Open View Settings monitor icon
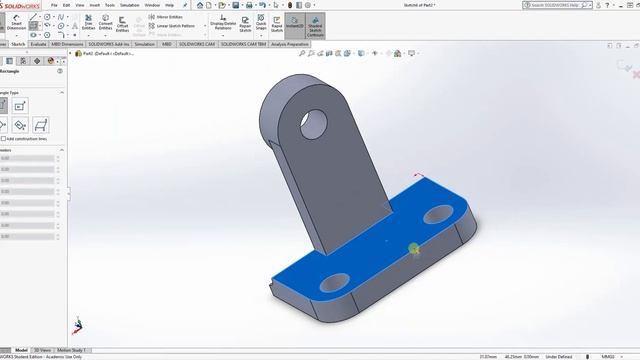The width and height of the screenshot is (640, 360). pos(411,53)
